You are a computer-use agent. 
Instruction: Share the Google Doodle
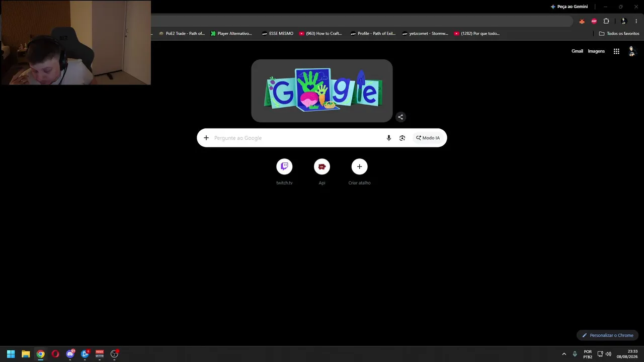[x=400, y=117]
